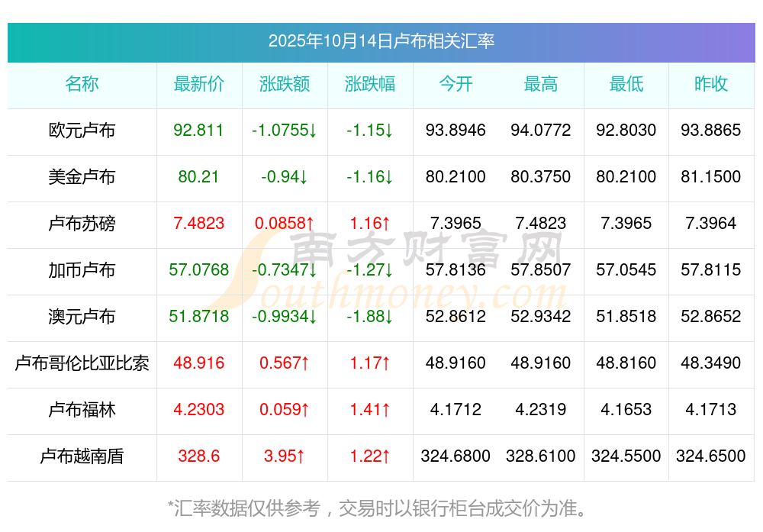
Task: Select latest price 51.8718
Action: [198, 317]
